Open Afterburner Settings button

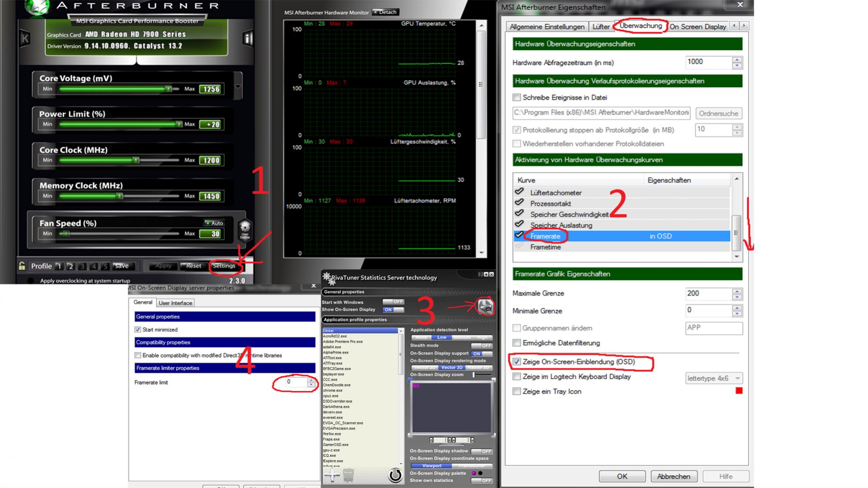point(224,266)
